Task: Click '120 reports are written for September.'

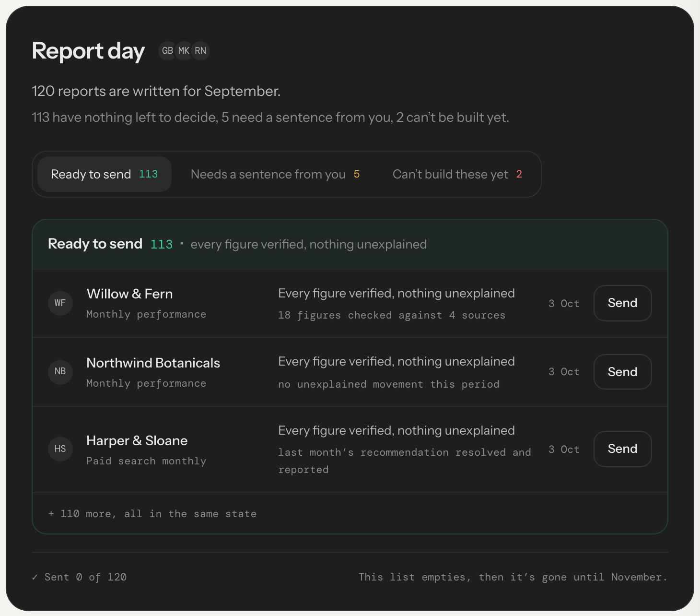Action: 156,91
